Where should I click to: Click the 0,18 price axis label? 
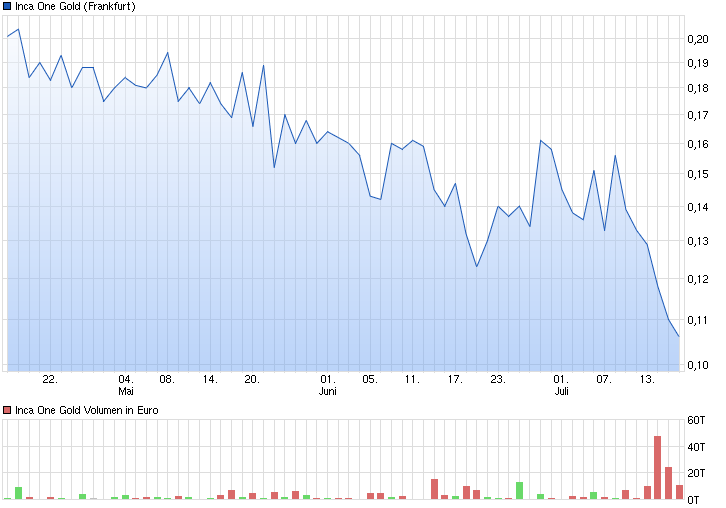[698, 88]
